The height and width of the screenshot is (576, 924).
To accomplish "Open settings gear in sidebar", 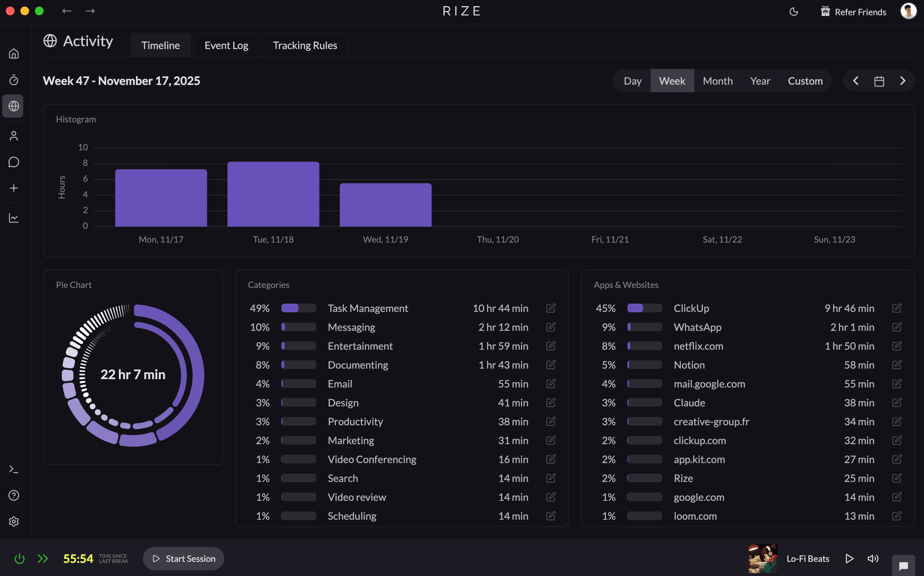I will (14, 521).
